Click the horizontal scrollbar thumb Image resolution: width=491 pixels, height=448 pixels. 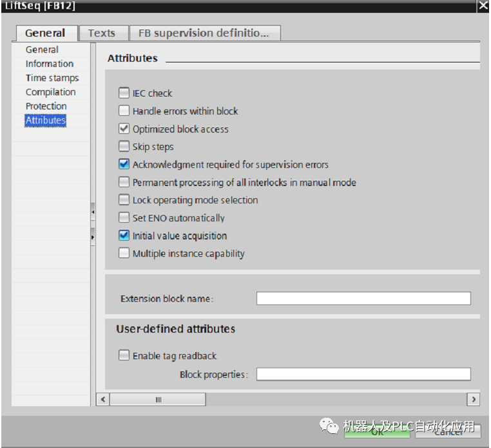click(x=158, y=400)
